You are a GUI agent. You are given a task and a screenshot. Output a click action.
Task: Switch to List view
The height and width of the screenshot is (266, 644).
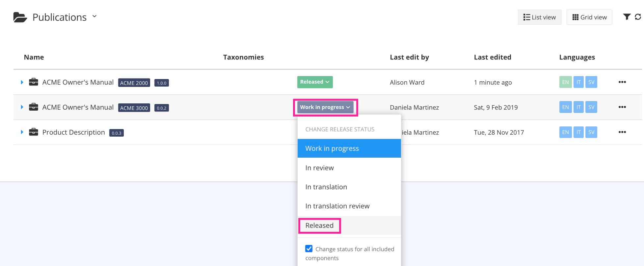(539, 17)
